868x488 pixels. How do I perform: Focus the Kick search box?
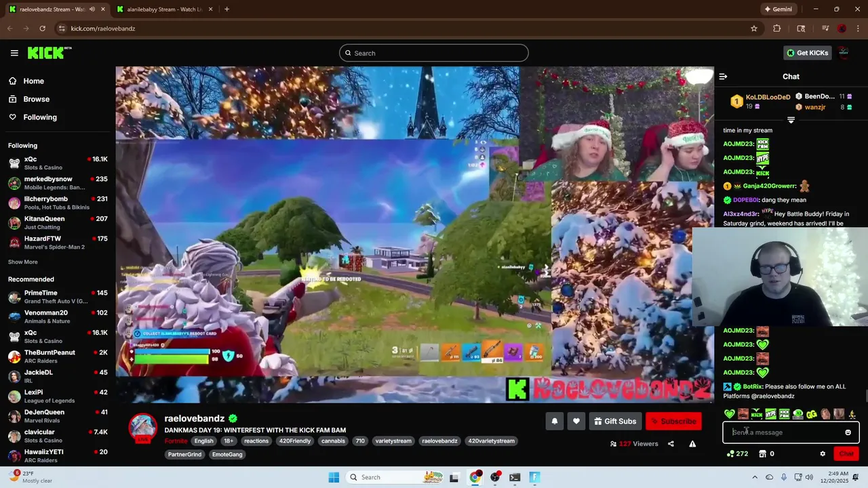tap(434, 53)
